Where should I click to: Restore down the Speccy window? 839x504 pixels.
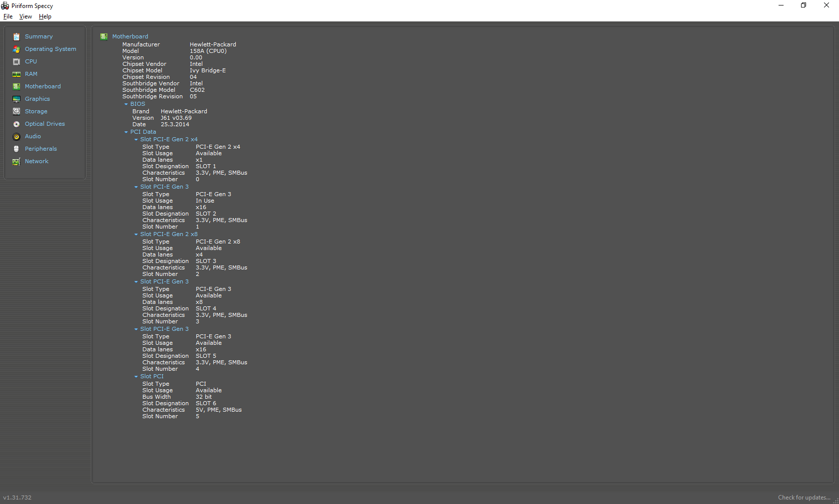tap(804, 5)
